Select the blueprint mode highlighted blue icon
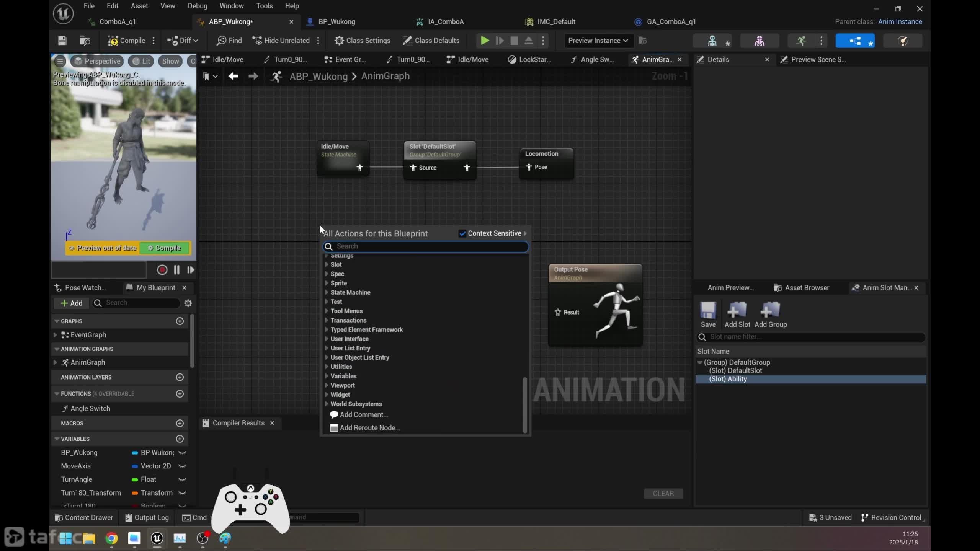 [x=855, y=41]
